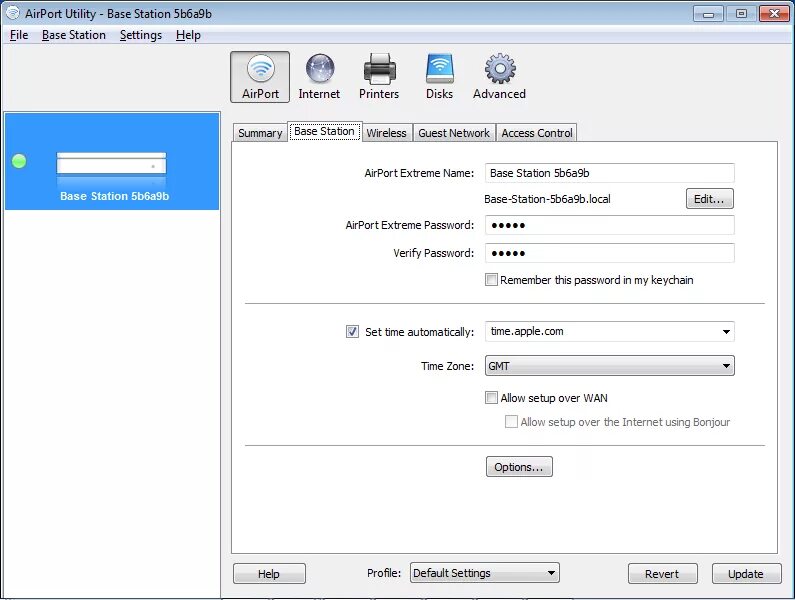Click the Edit... button
The image size is (795, 600).
709,199
